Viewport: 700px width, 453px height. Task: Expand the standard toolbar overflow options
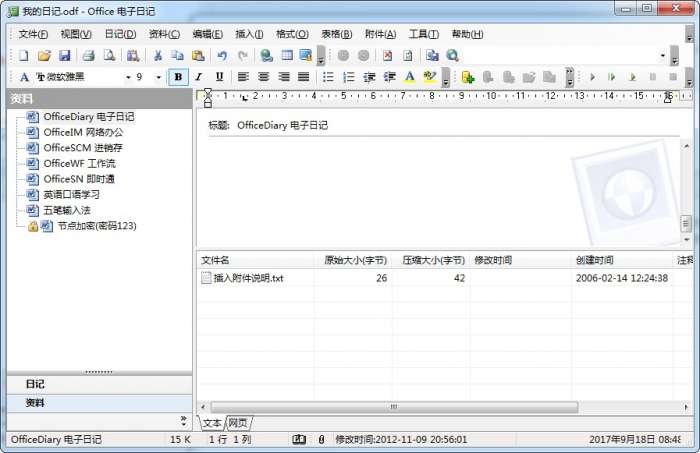[321, 56]
